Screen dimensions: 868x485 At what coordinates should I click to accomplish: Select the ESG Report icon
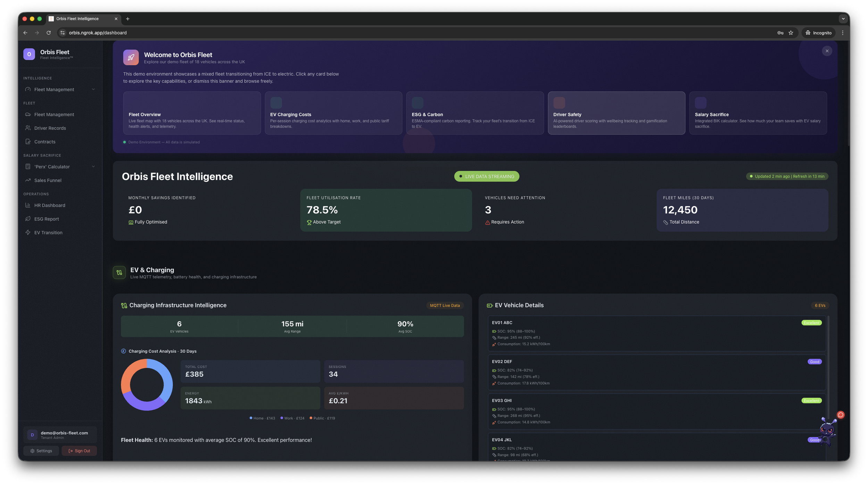coord(28,219)
